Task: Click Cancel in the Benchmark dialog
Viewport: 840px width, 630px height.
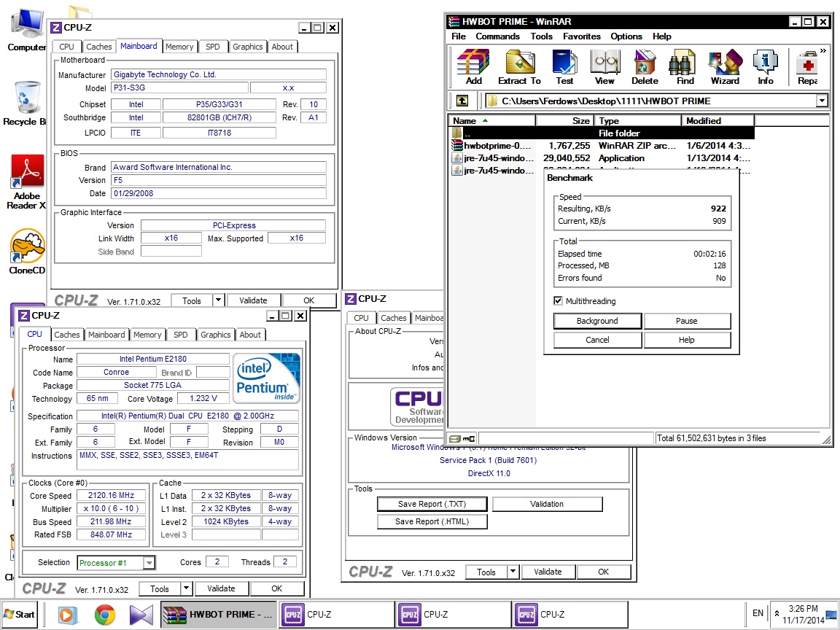Action: click(x=597, y=340)
